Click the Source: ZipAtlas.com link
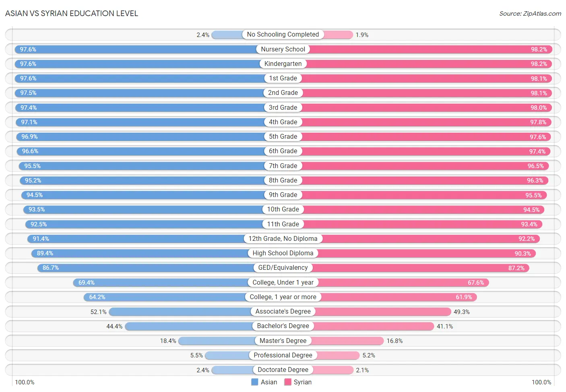 [x=530, y=14]
